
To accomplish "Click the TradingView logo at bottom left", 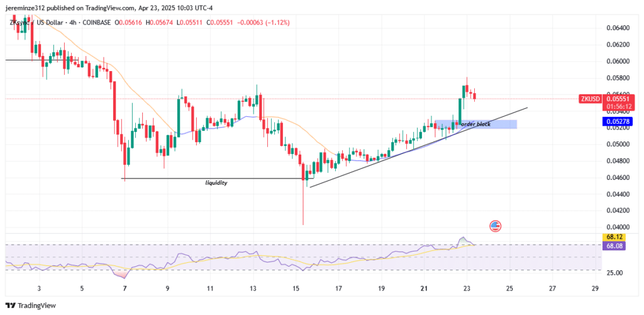I will pos(30,306).
